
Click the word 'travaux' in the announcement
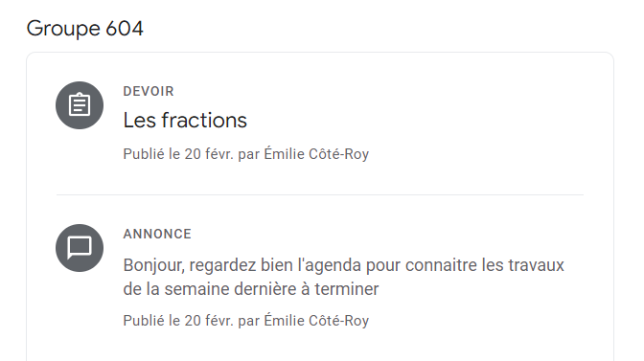(536, 265)
